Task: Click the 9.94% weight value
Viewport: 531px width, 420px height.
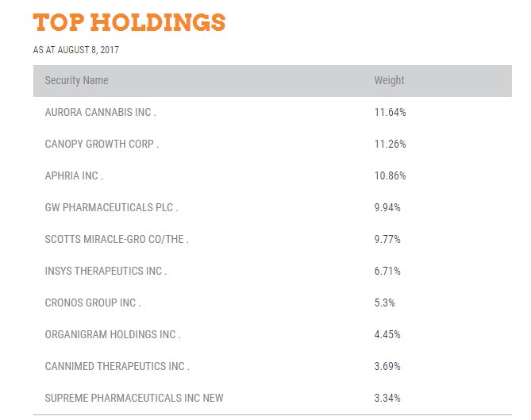Action: [x=387, y=208]
